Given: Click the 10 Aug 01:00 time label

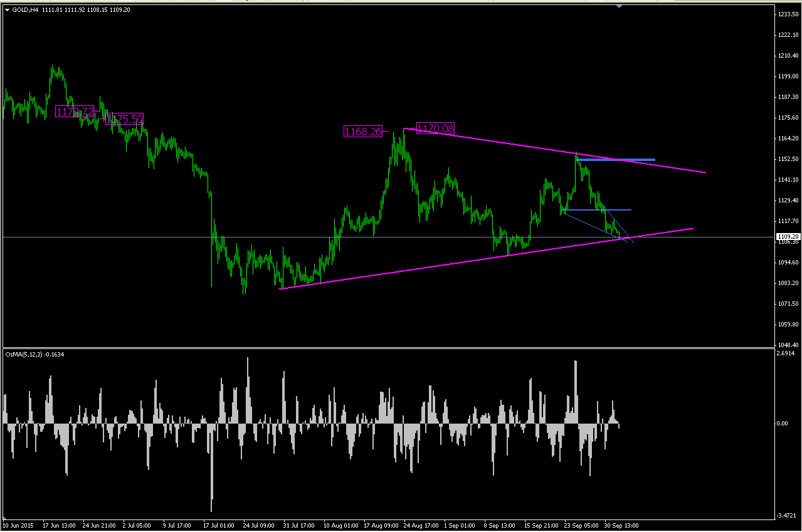Looking at the screenshot, I should pos(340,525).
